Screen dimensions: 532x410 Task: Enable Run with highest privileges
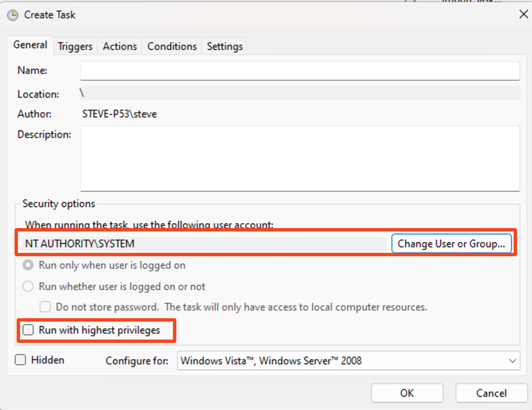click(x=28, y=330)
